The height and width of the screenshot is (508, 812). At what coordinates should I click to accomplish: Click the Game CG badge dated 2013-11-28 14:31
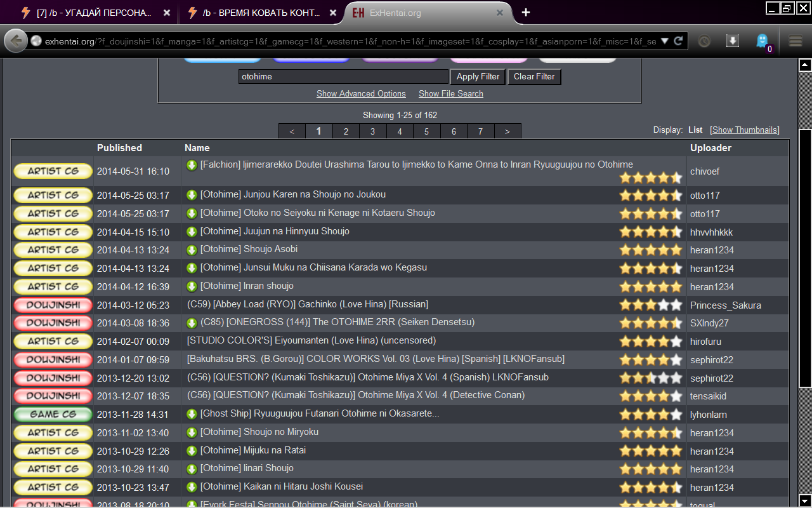click(x=53, y=415)
